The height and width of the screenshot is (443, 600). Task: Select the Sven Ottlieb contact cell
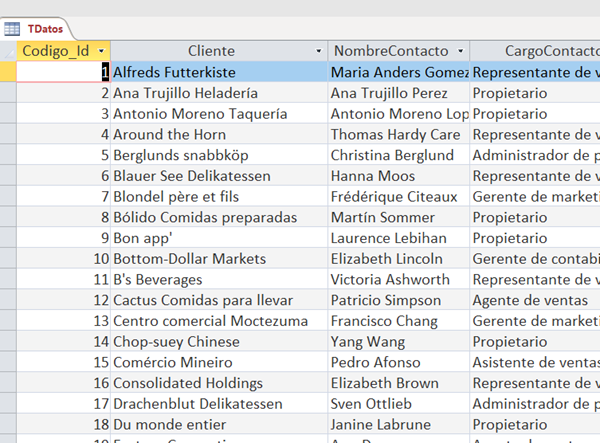(398, 404)
